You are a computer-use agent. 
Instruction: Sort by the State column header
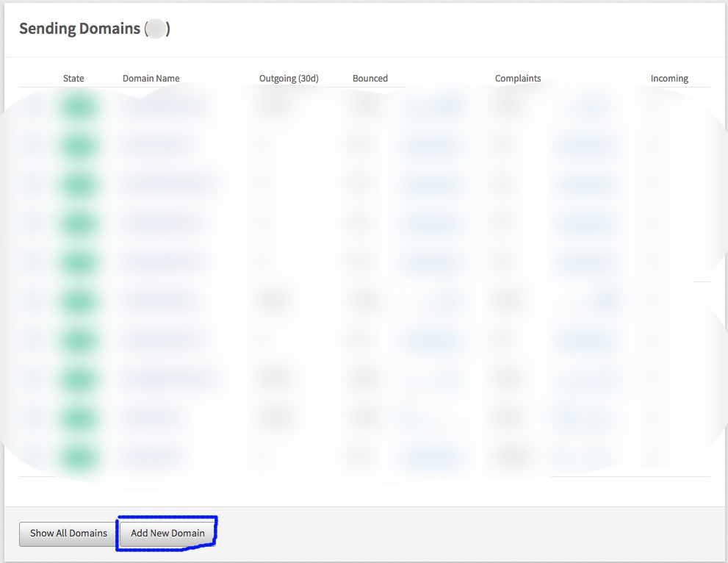click(73, 79)
